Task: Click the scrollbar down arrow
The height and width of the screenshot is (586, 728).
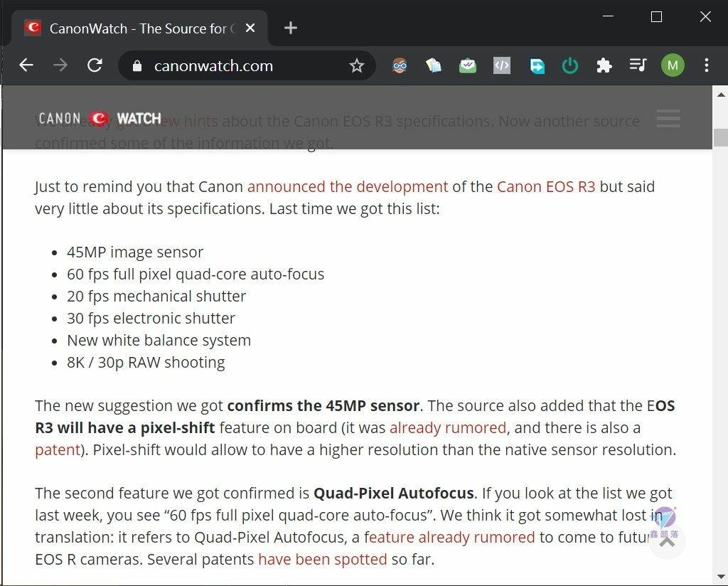Action: (x=721, y=577)
